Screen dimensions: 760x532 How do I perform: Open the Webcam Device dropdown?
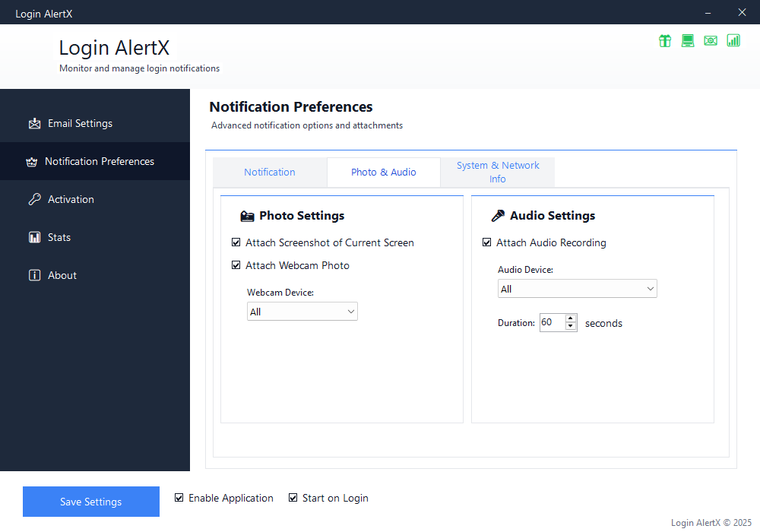[302, 312]
